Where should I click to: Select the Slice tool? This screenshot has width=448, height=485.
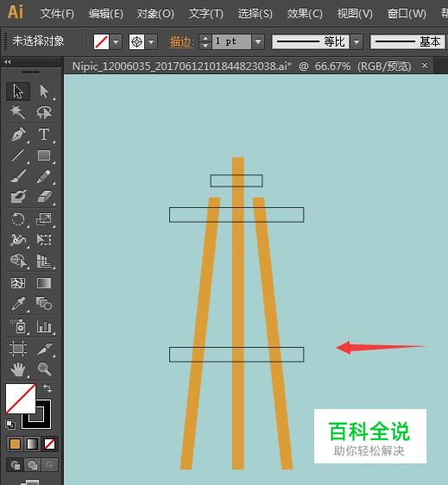(x=44, y=349)
